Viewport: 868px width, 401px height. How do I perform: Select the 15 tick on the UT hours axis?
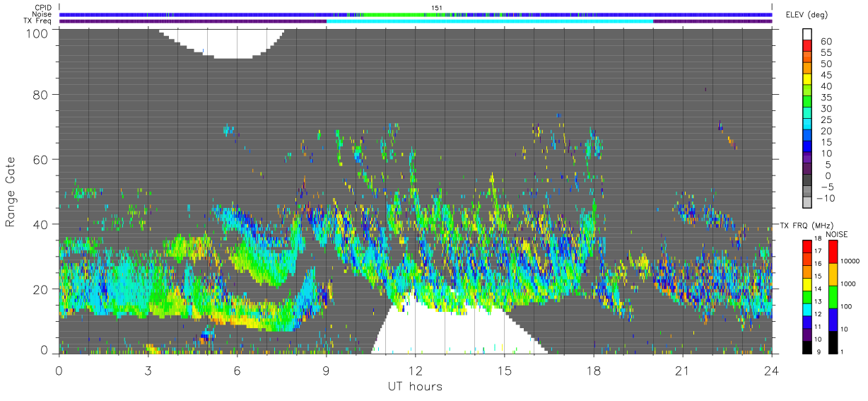pyautogui.click(x=504, y=370)
